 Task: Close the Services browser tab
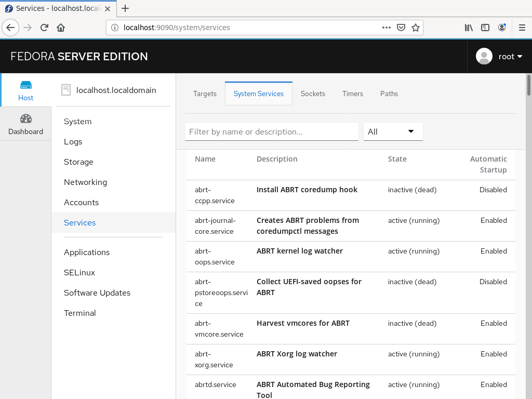[108, 8]
